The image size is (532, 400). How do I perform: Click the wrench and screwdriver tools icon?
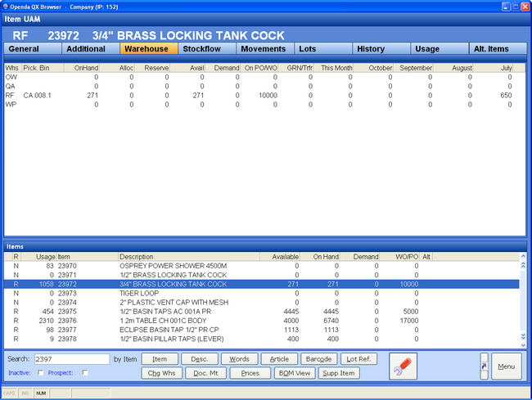pyautogui.click(x=403, y=366)
